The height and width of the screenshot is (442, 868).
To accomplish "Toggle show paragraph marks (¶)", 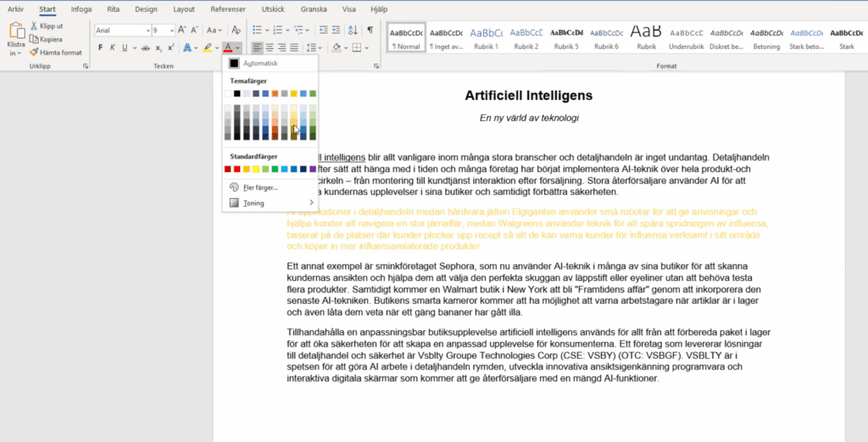I will tap(370, 30).
